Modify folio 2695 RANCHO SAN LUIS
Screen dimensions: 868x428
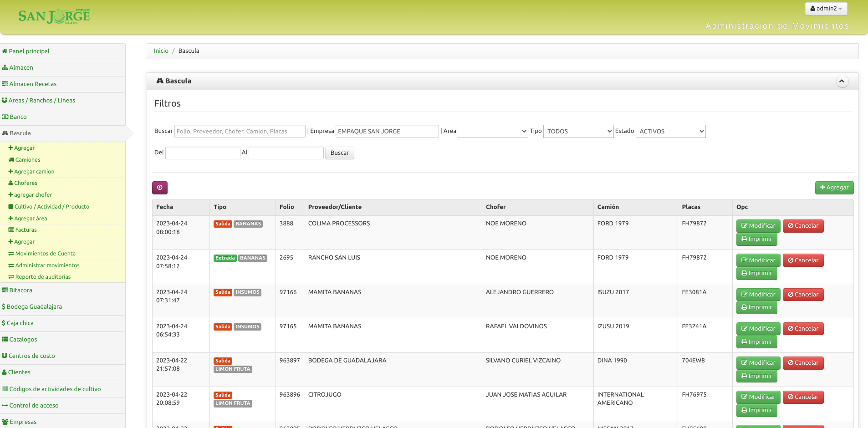(x=758, y=260)
